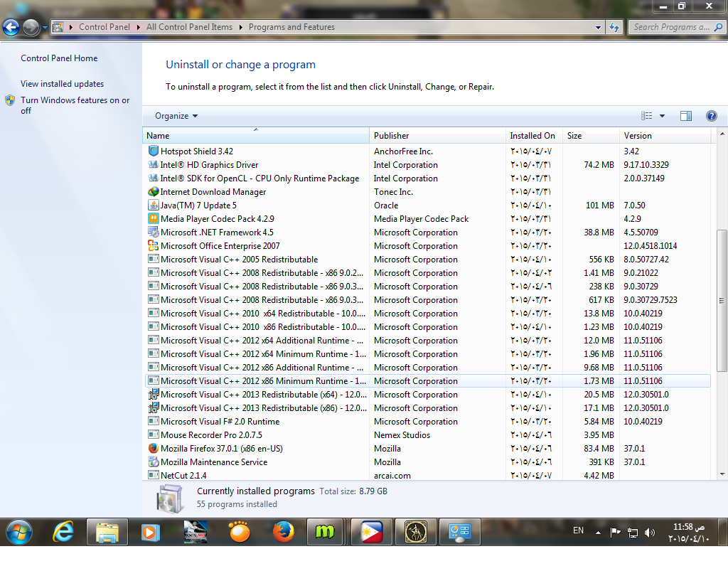Click the vertical scrollbar thumb in programs list
This screenshot has width=728, height=576.
coord(722,301)
